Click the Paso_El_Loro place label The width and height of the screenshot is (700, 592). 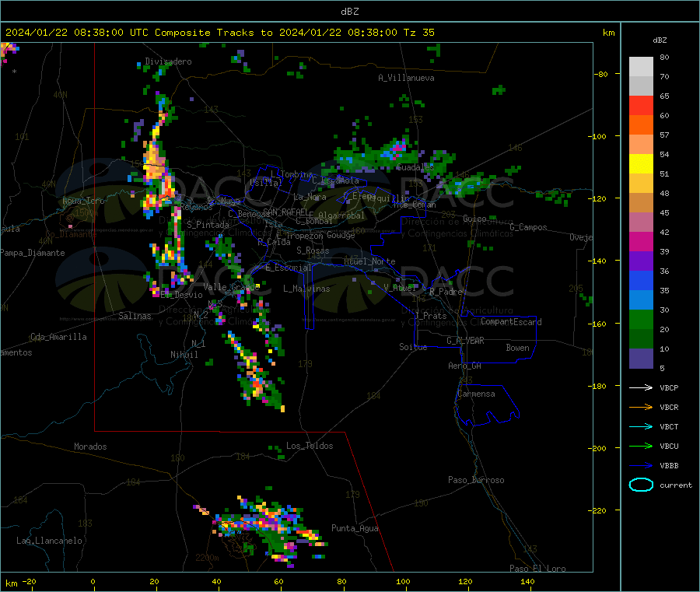(537, 569)
